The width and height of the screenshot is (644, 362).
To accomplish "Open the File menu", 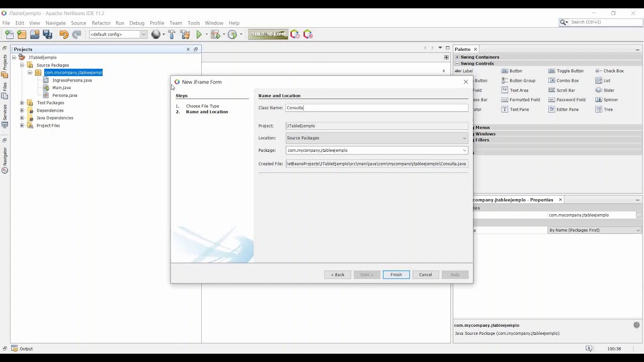I will 6,23.
